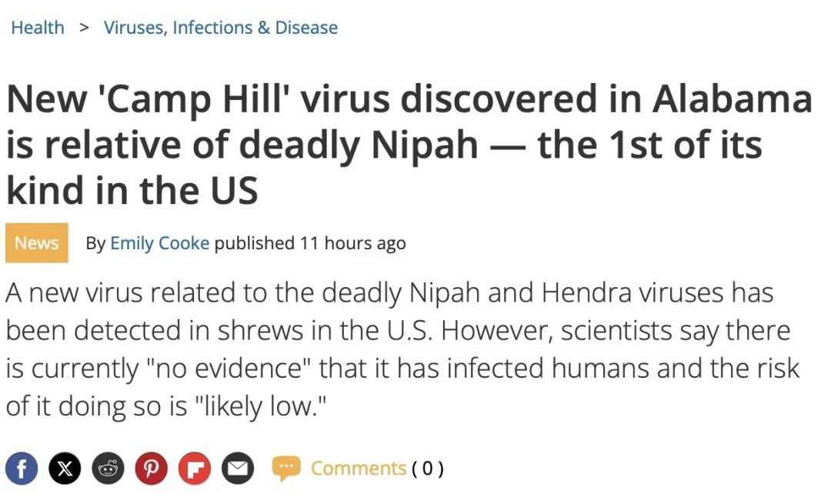Viewport: 831px width, 504px height.
Task: Open the Comments section link
Action: (359, 469)
